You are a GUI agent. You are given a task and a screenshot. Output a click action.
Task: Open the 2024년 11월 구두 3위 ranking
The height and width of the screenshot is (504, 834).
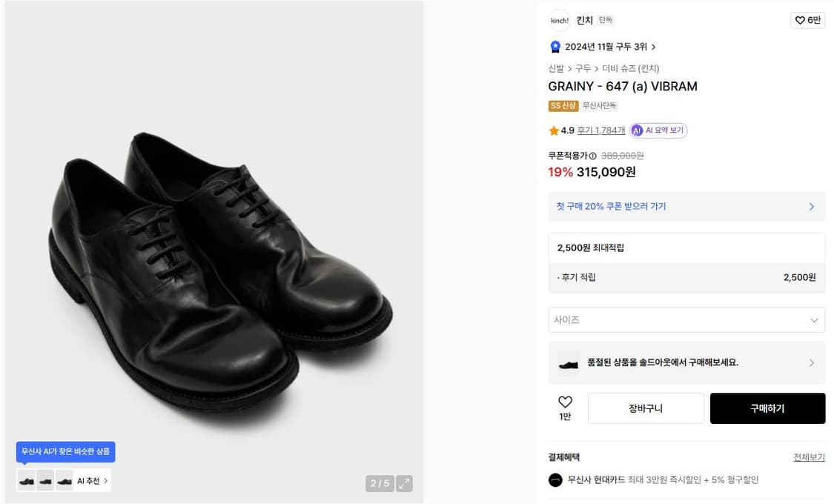click(x=609, y=47)
